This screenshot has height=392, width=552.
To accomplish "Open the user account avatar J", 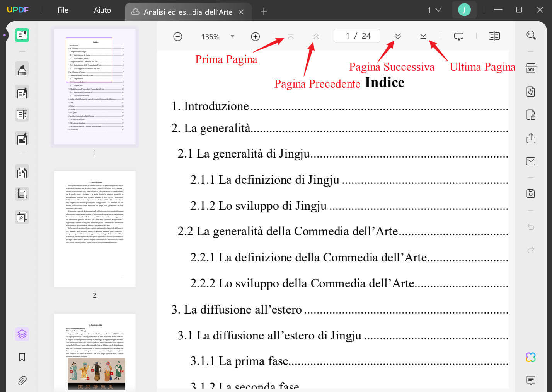I will pyautogui.click(x=464, y=10).
